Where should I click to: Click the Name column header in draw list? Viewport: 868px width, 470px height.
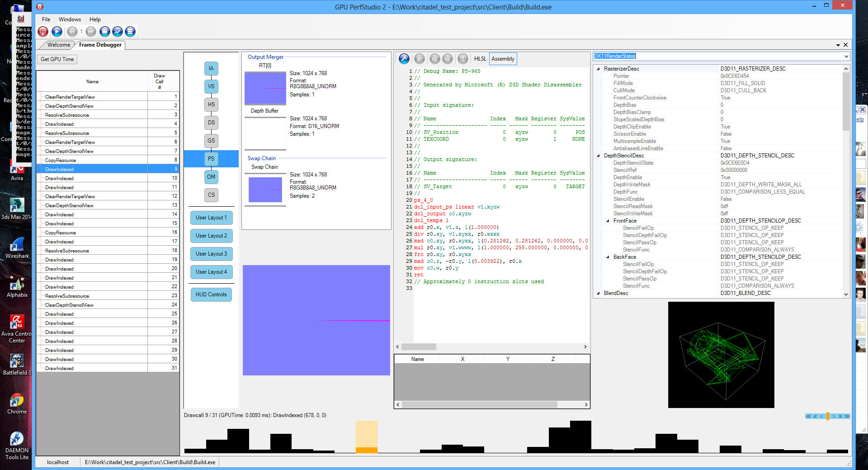click(92, 82)
